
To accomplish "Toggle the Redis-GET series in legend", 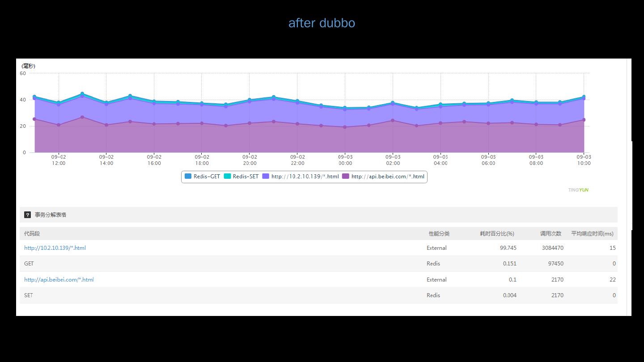I will coord(202,177).
